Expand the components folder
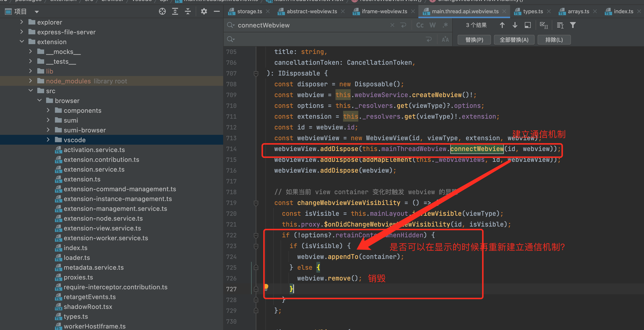 [x=48, y=110]
